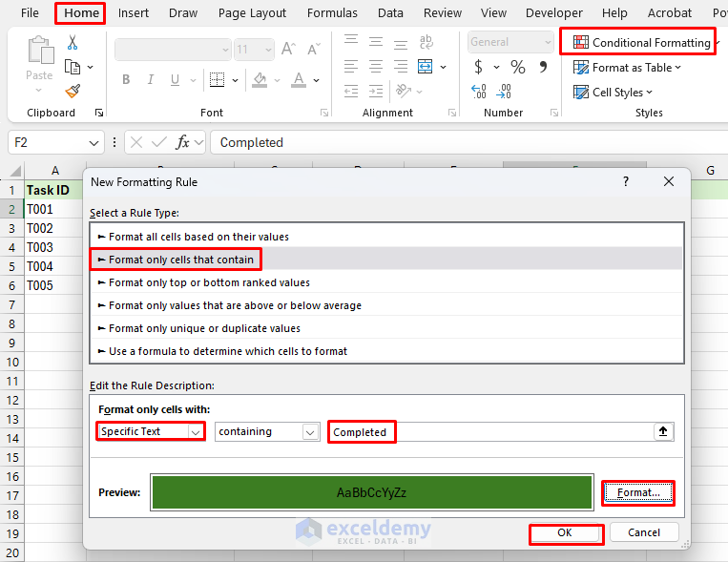Apply Bottom Align to cells
The image size is (728, 562).
click(400, 44)
